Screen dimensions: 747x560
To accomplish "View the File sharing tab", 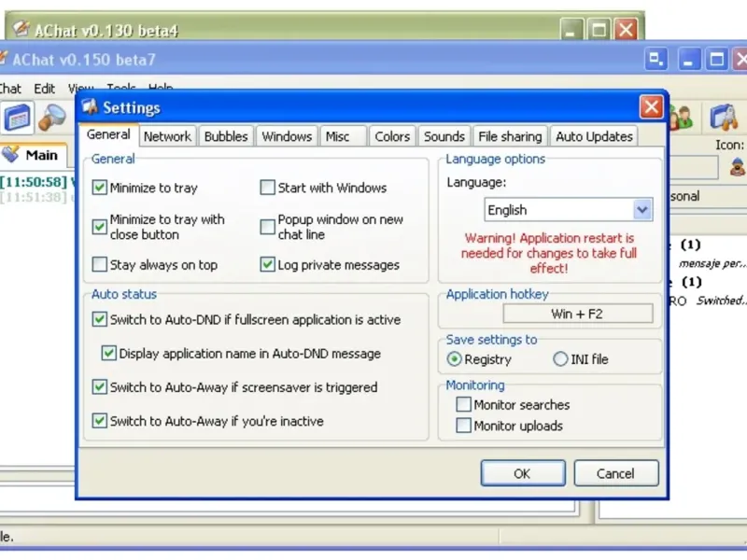I will (510, 136).
